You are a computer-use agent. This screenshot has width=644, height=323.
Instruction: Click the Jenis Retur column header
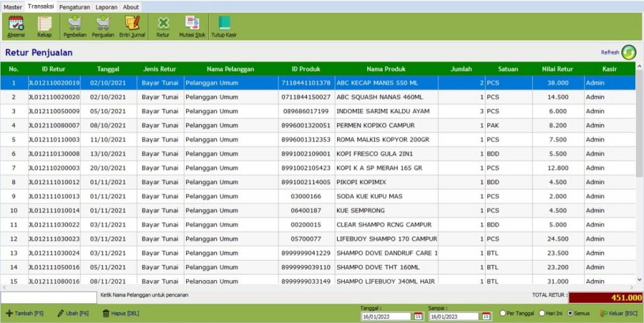pyautogui.click(x=160, y=69)
